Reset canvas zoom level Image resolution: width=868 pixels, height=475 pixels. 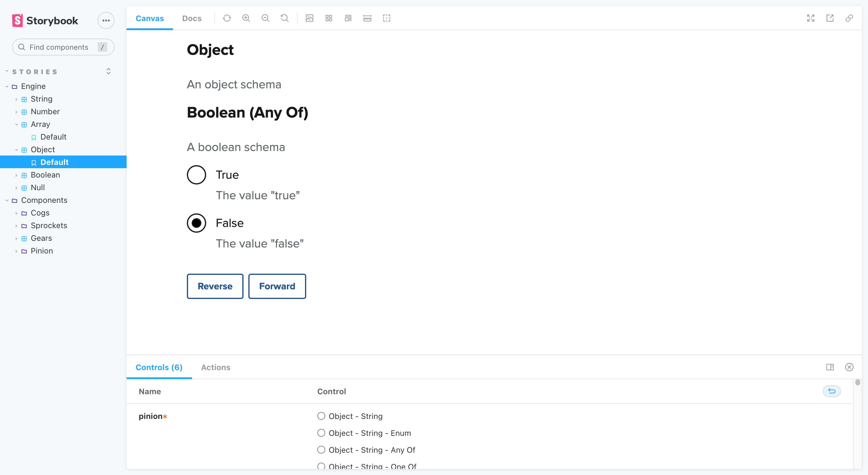click(x=285, y=18)
